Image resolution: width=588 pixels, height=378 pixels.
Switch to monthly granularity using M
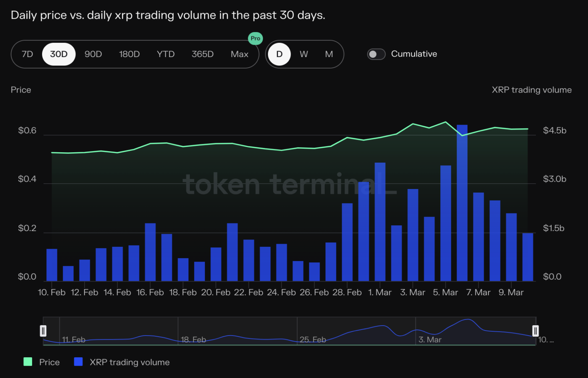tap(328, 54)
